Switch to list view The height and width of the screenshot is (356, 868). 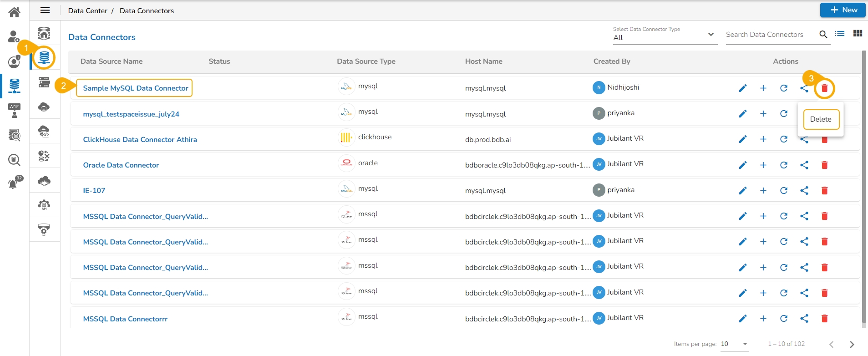[840, 34]
